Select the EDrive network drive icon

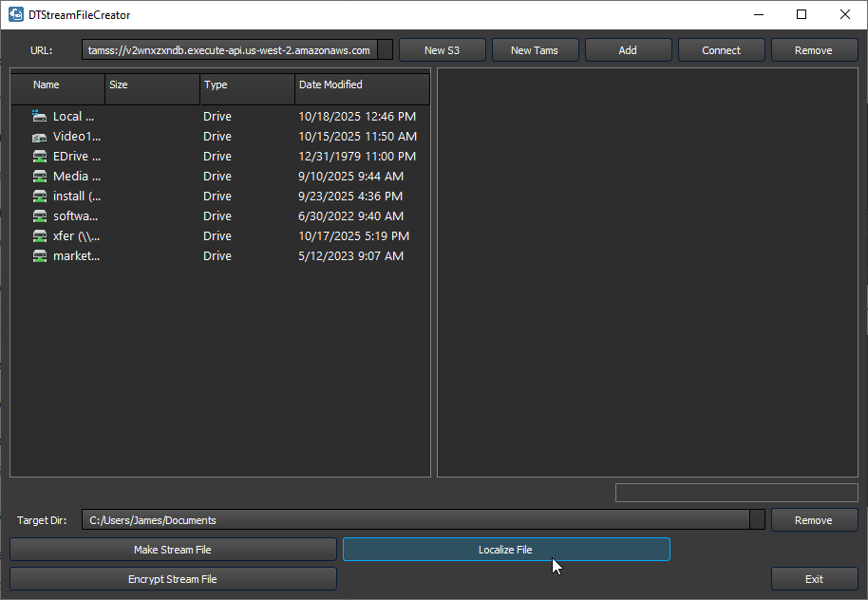39,157
